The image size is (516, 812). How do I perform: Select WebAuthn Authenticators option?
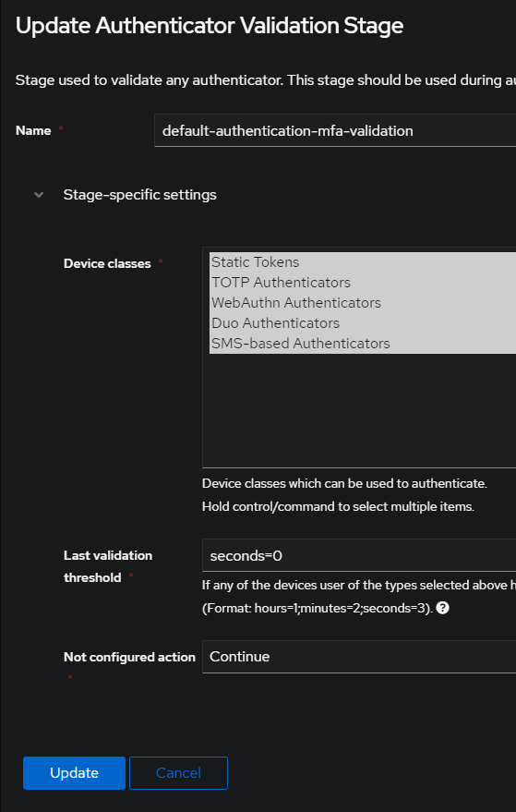click(362, 302)
